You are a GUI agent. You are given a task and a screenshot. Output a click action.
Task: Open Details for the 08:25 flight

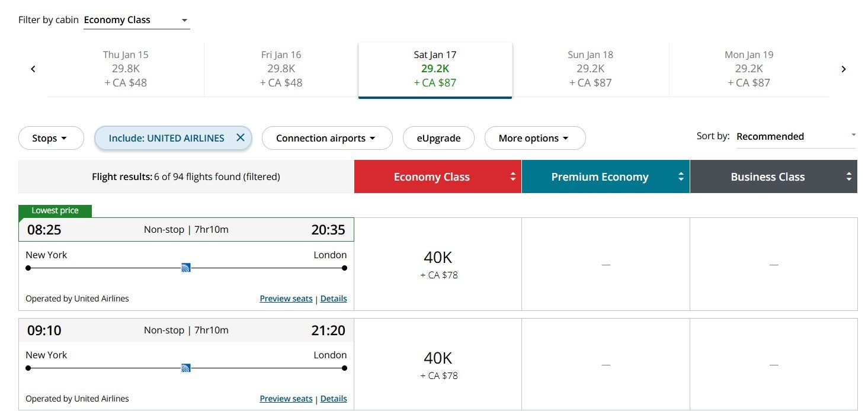tap(334, 298)
